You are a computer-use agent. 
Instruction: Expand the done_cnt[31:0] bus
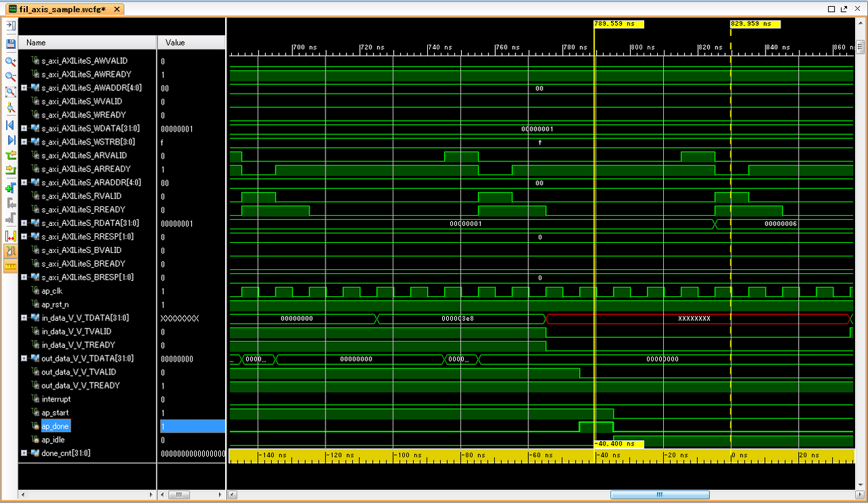click(x=24, y=453)
